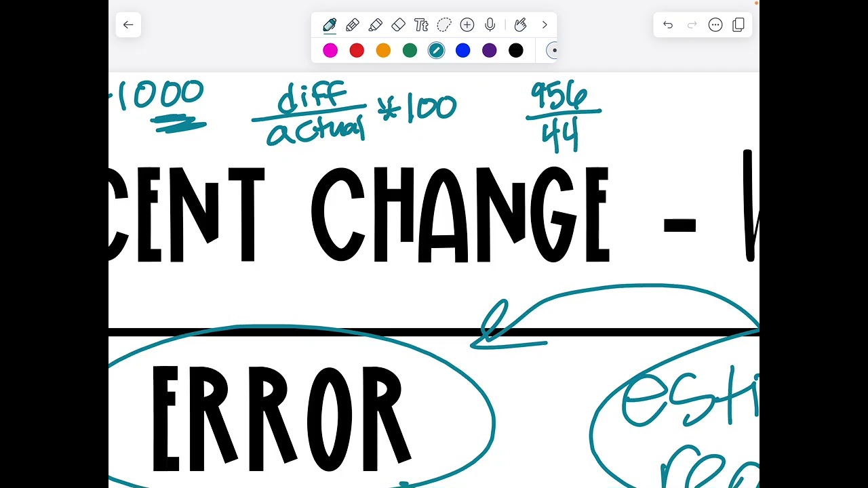The width and height of the screenshot is (868, 488).
Task: Open the add (plus) insert menu
Action: click(467, 25)
